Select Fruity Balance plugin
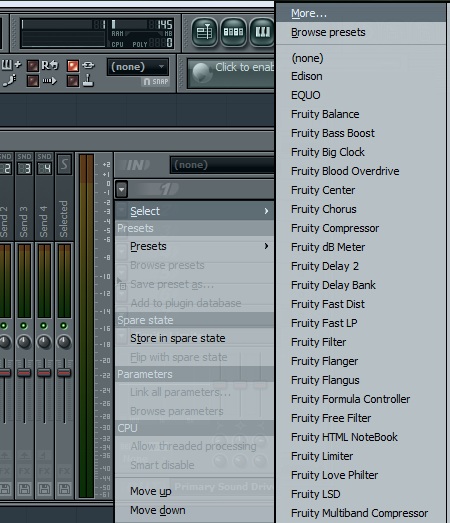This screenshot has width=450, height=523. coord(361,114)
